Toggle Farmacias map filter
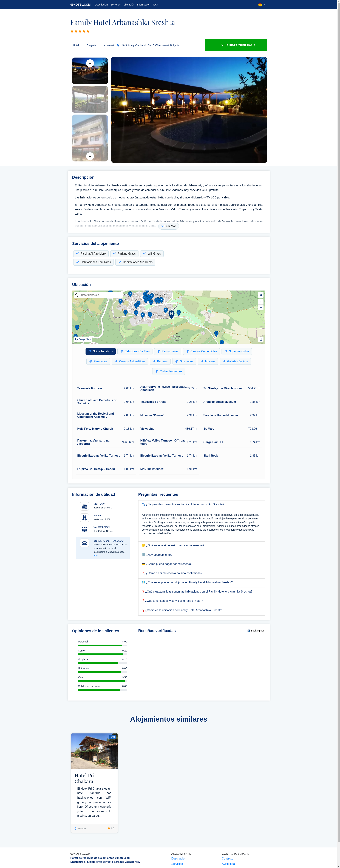This screenshot has height=868, width=340. point(98,361)
